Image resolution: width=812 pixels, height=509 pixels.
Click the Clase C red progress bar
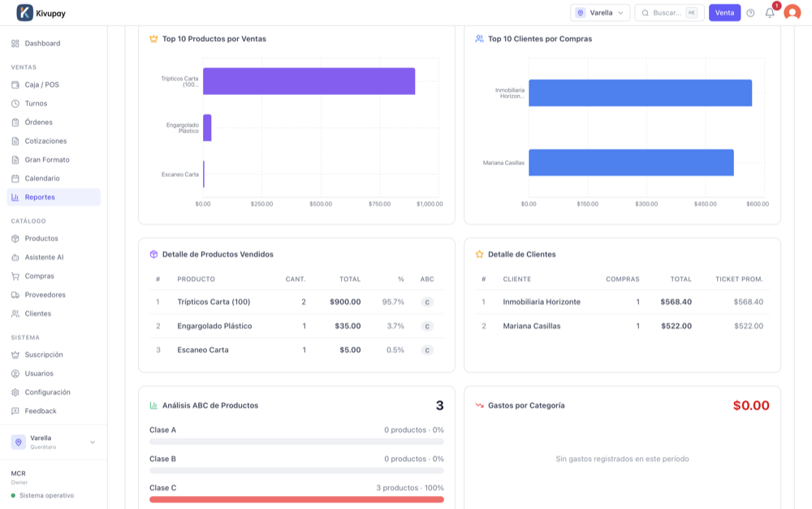[296, 499]
